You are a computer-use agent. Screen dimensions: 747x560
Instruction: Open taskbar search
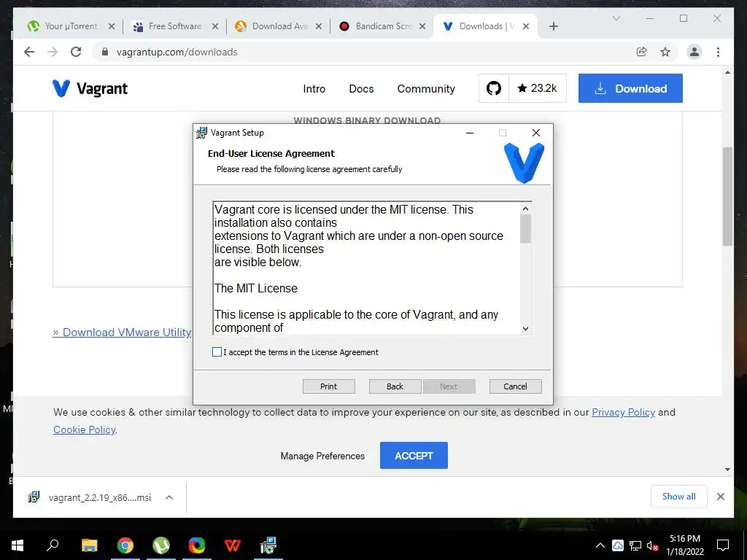click(53, 545)
